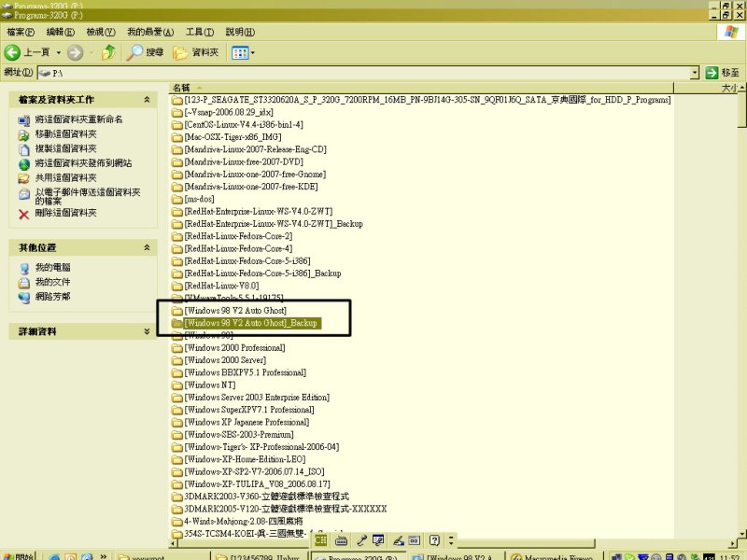Select [RedHat-Linux-Fedora-Core-4] folder name

(x=238, y=248)
